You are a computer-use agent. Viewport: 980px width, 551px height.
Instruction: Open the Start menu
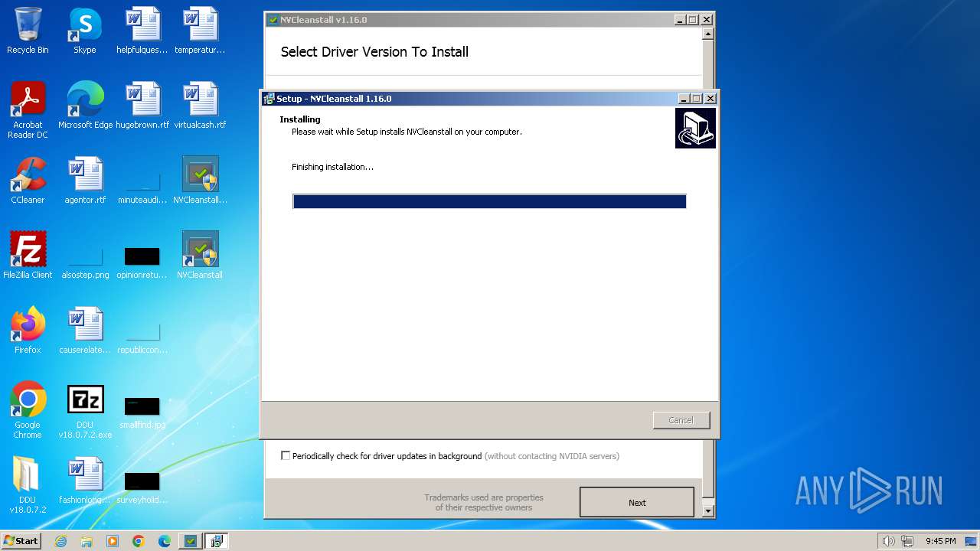tap(21, 541)
